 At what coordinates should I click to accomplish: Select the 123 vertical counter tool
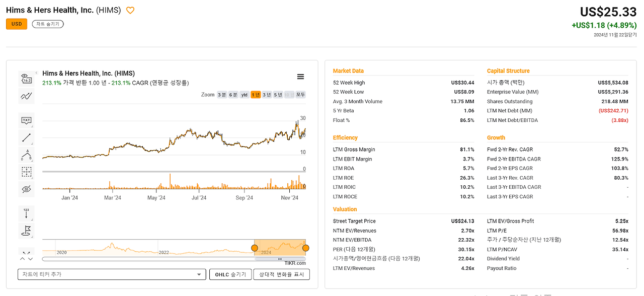(x=26, y=213)
